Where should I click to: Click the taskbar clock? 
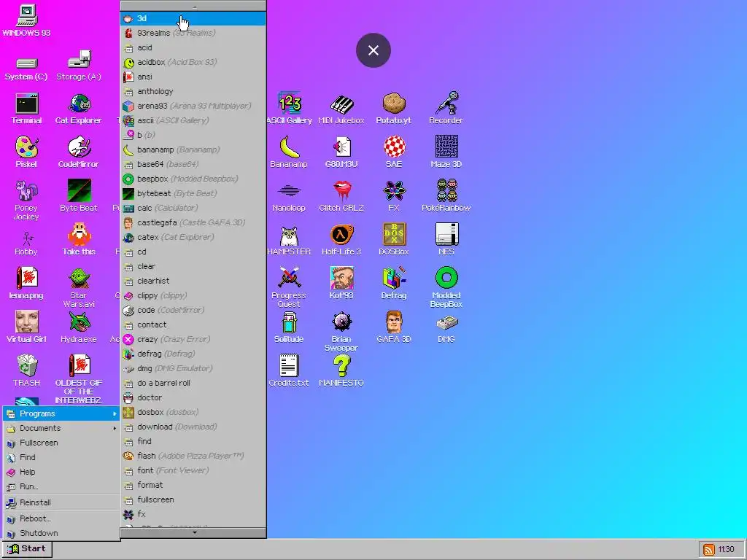point(726,550)
